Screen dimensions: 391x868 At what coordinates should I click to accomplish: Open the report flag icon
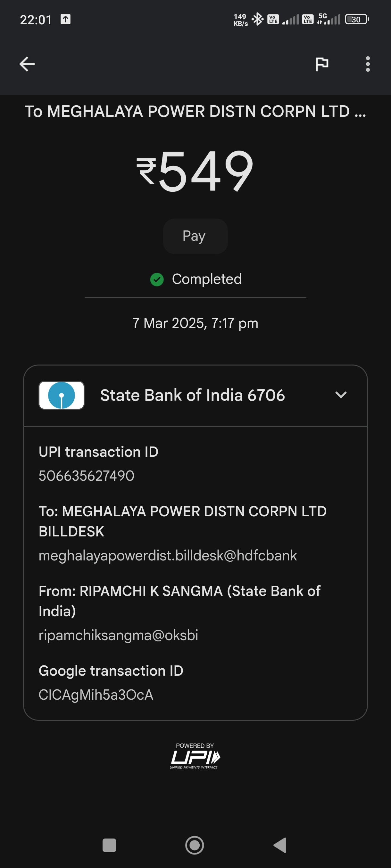(322, 64)
